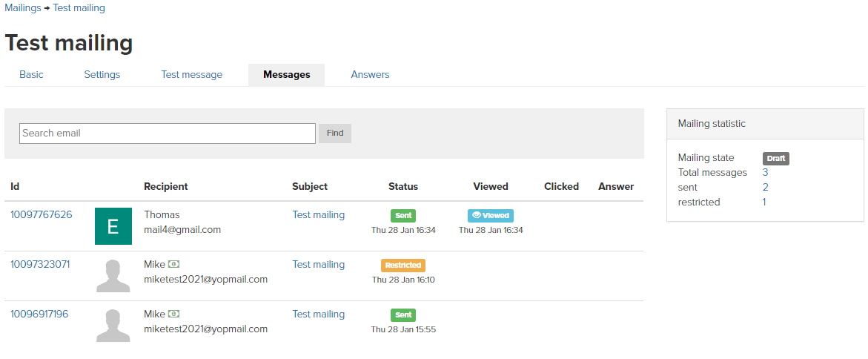Viewport: 868px width, 359px height.
Task: Click the grey avatar for message 10097323071
Action: coord(113,276)
